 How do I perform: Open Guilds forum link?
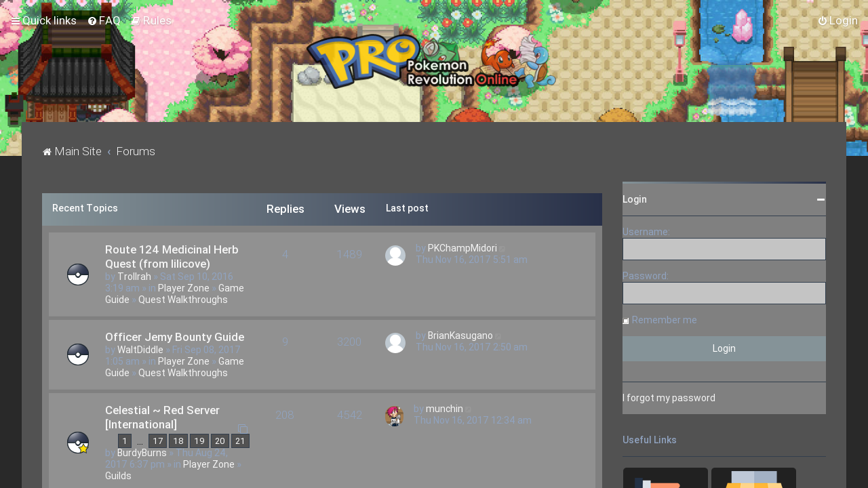[x=118, y=476]
